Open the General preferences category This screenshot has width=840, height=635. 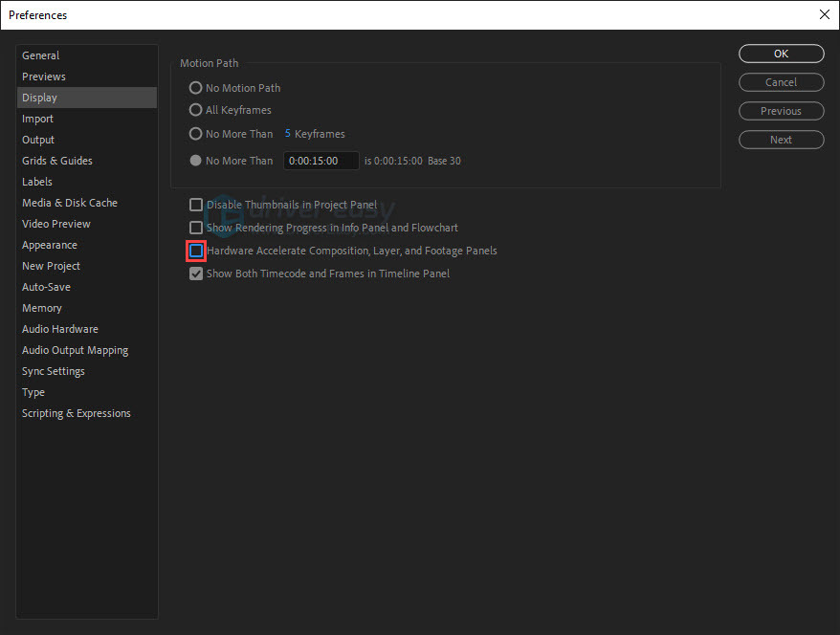click(41, 55)
